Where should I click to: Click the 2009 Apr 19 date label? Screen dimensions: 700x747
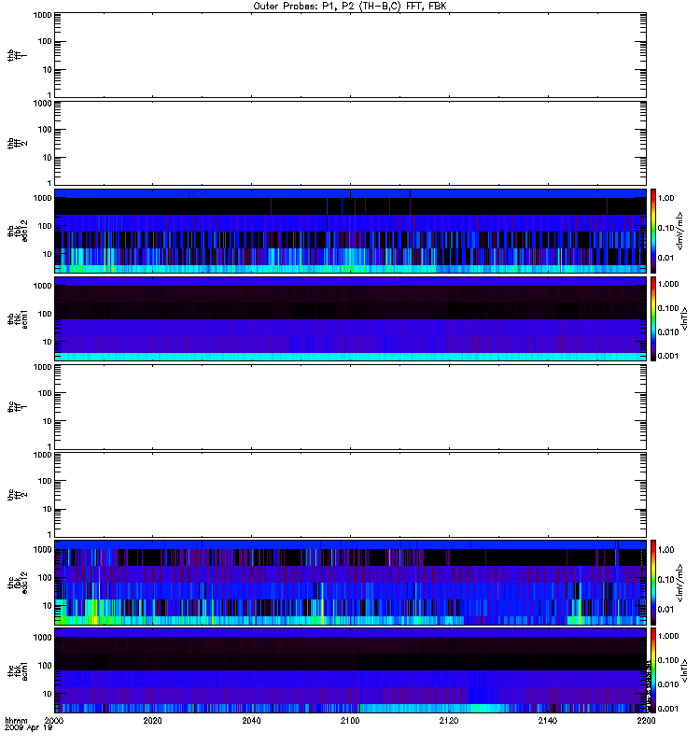pos(28,728)
